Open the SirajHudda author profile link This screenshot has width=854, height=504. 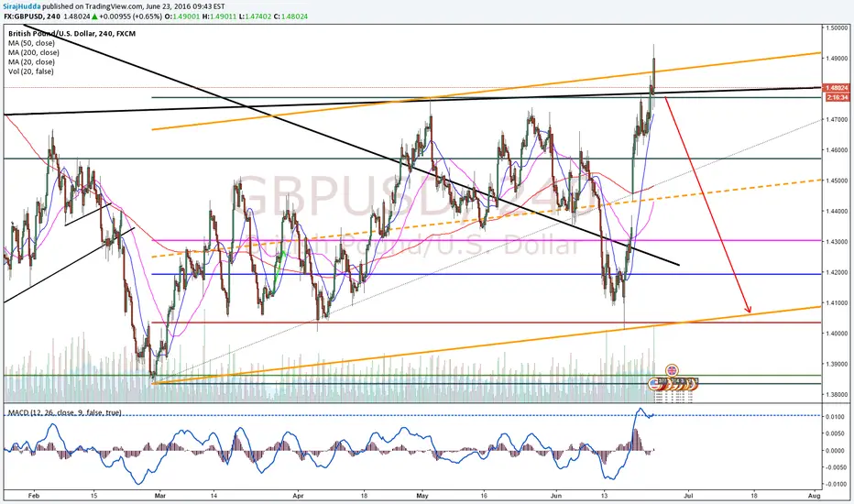(x=22, y=6)
